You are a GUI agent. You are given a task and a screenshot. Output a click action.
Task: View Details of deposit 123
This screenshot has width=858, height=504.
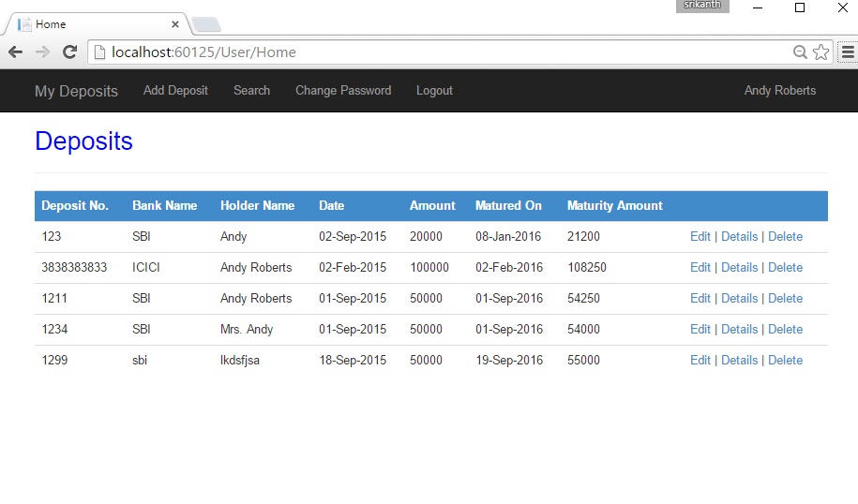tap(739, 236)
